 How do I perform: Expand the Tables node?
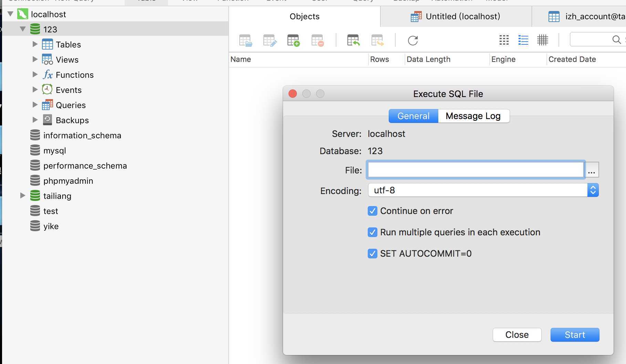[35, 44]
